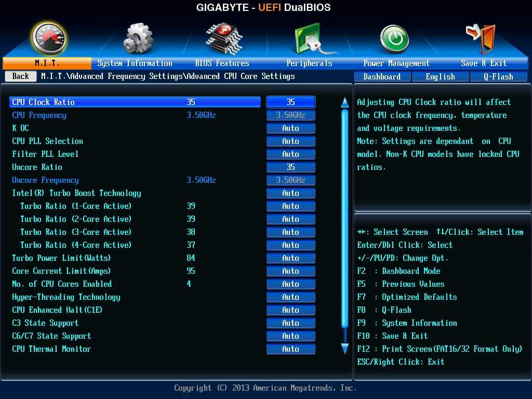The image size is (532, 399).
Task: Toggle the CPU Enhanced Halt (C1E) value
Action: pyautogui.click(x=290, y=310)
